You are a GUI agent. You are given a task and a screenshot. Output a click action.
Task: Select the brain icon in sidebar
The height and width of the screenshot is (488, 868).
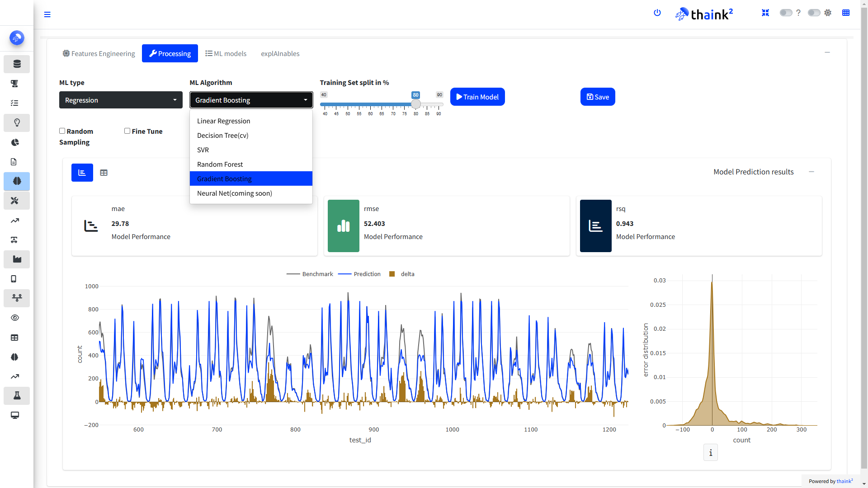[17, 181]
